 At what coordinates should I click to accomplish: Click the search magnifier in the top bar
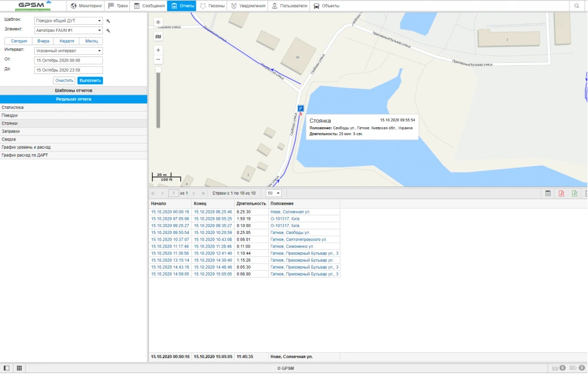pos(577,6)
